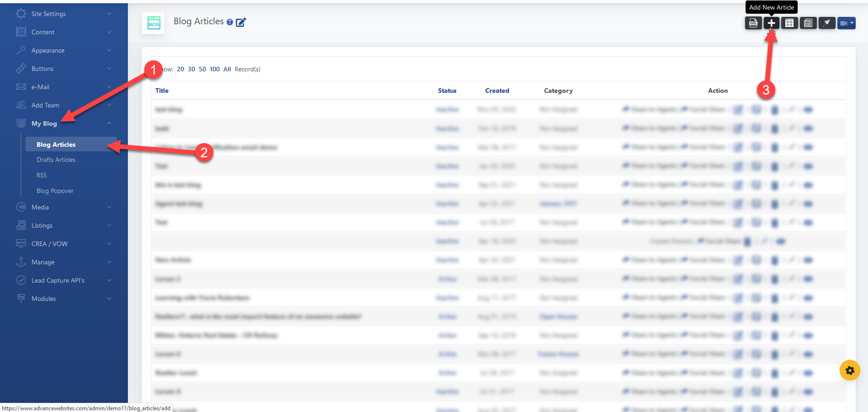The height and width of the screenshot is (412, 868).
Task: Sort the table by Created column
Action: click(x=497, y=91)
